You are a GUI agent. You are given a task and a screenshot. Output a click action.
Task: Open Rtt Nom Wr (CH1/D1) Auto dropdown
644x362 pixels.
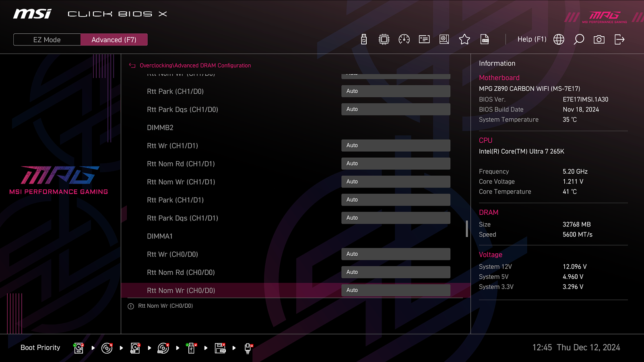pos(396,182)
